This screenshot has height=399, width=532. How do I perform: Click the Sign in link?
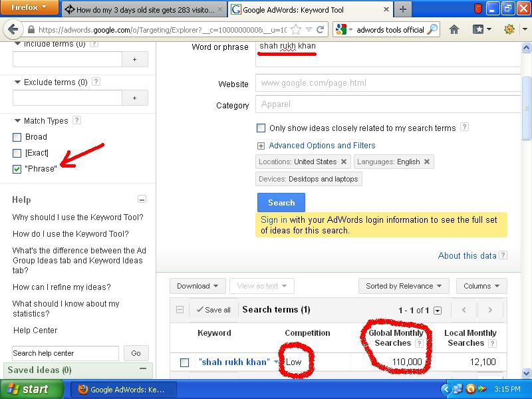(x=274, y=219)
